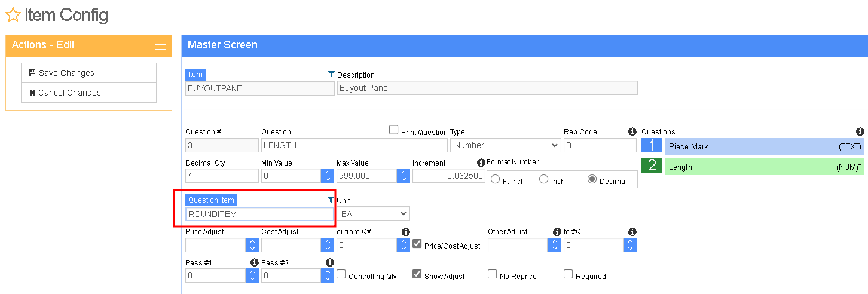This screenshot has width=868, height=294.
Task: Click the Other Adjust field
Action: tap(518, 245)
